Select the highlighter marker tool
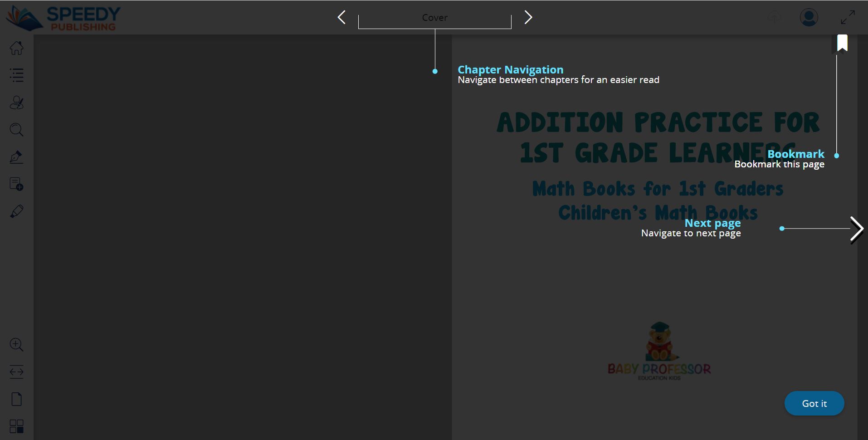This screenshot has width=868, height=440. point(17,211)
